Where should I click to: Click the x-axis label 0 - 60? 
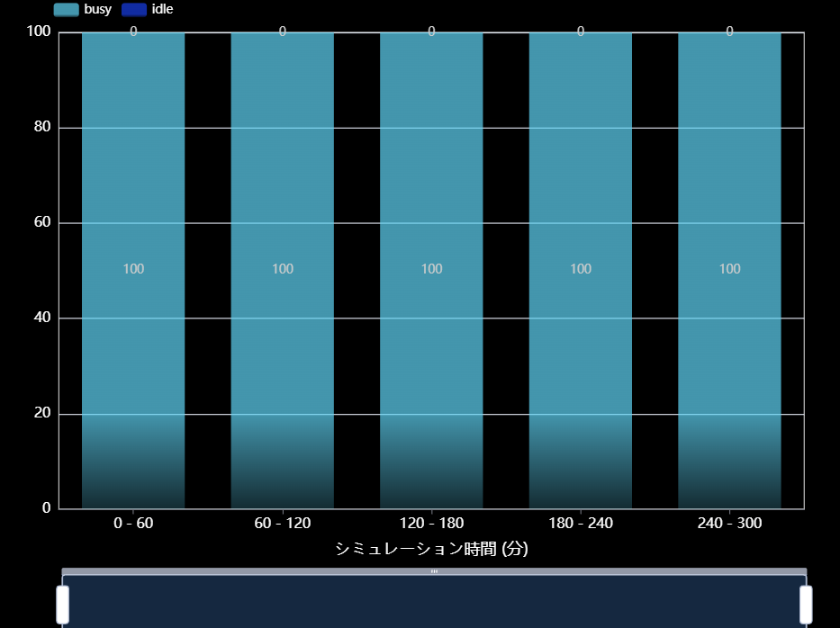click(x=133, y=524)
